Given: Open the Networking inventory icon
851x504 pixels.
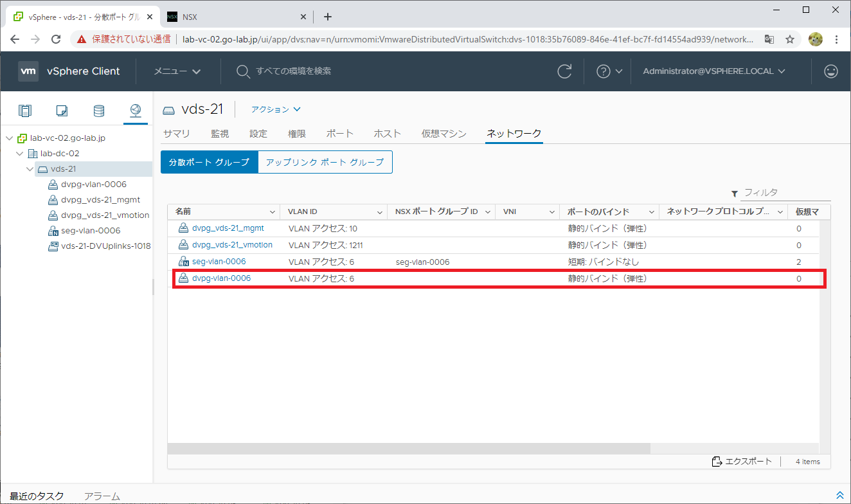Looking at the screenshot, I should pos(135,111).
